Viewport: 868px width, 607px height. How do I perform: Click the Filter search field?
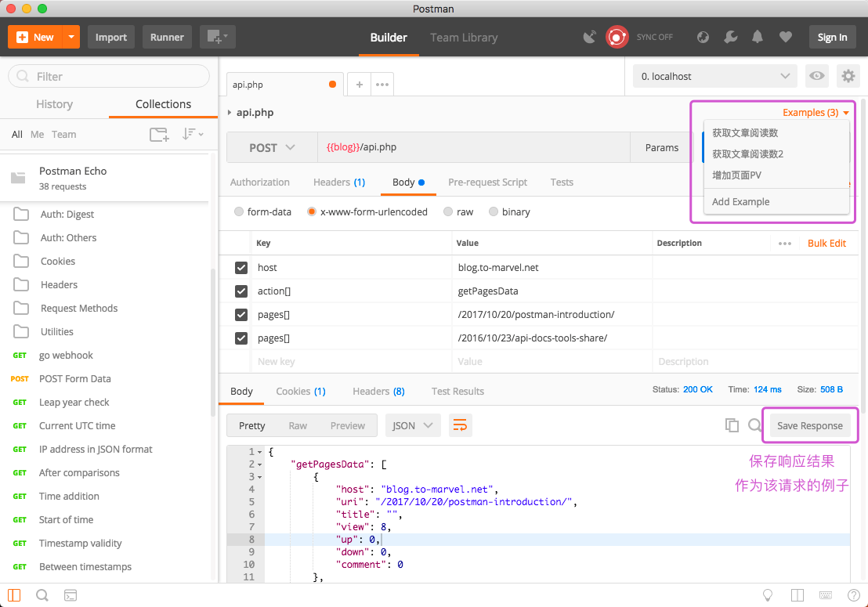click(x=109, y=76)
